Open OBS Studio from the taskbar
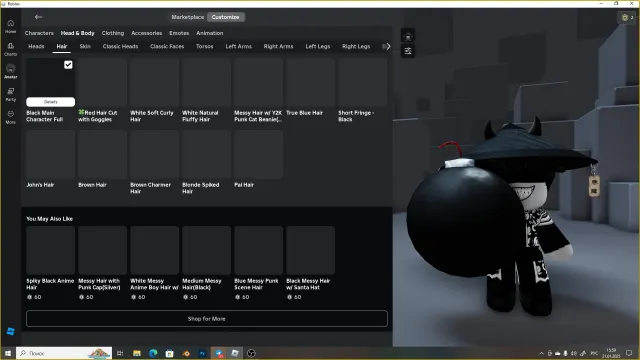Viewport: 640px width, 360px height. (251, 353)
